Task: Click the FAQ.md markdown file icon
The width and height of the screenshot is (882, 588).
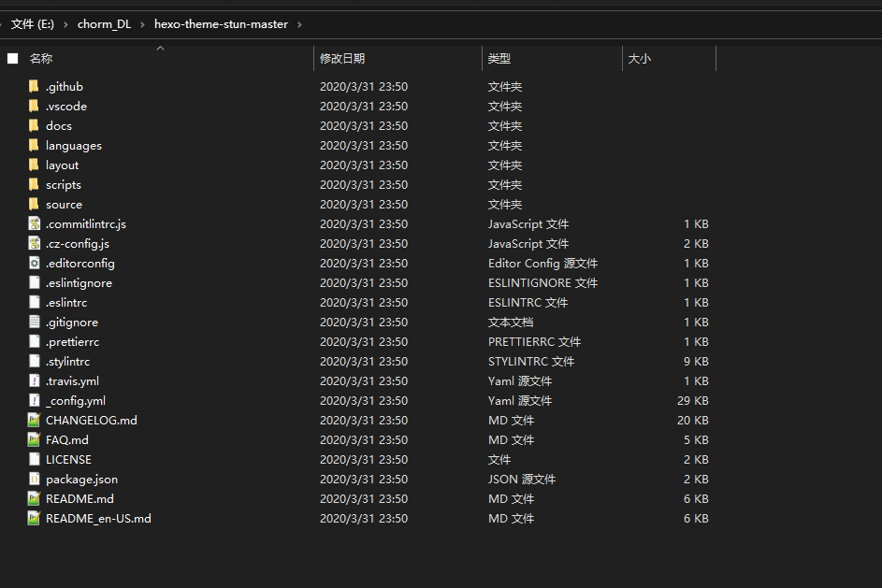Action: coord(35,440)
